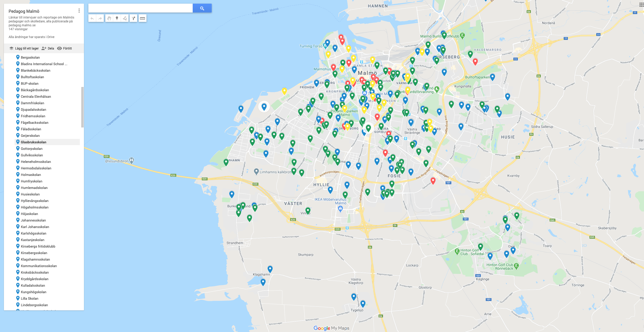Click the map search input field
This screenshot has height=332, width=644.
[140, 8]
